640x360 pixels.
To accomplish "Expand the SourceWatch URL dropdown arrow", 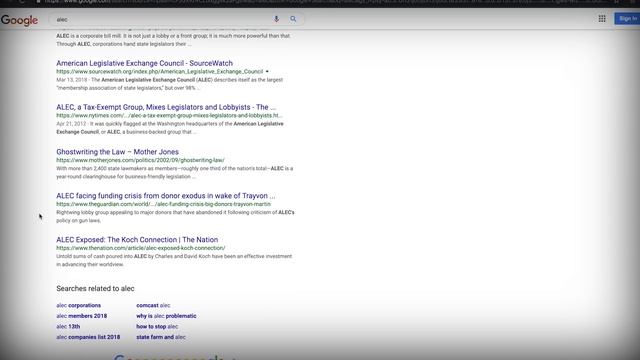I will point(267,71).
